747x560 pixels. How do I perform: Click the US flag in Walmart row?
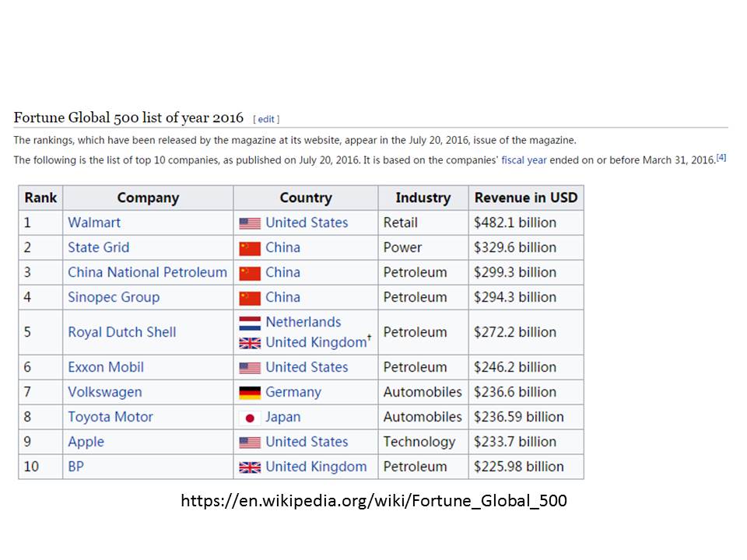250,223
